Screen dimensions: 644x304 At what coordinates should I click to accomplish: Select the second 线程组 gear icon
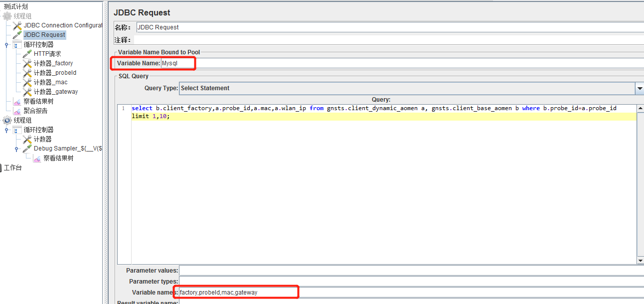tap(7, 120)
